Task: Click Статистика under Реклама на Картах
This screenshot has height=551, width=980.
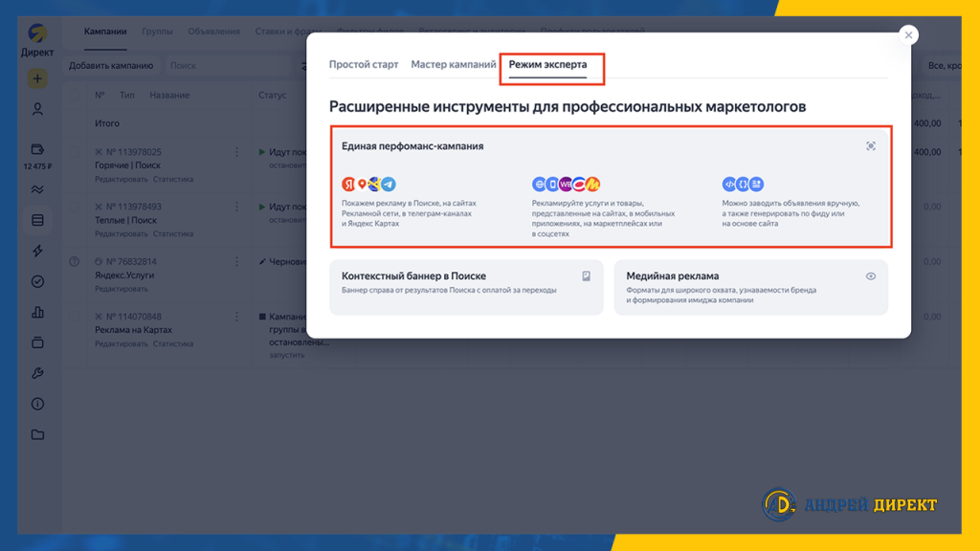Action: click(x=173, y=344)
